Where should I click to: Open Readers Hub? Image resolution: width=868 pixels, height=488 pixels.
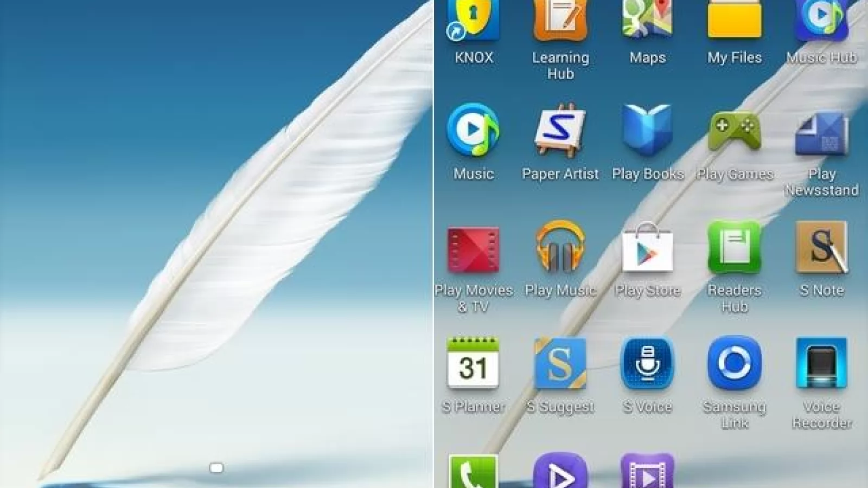735,247
